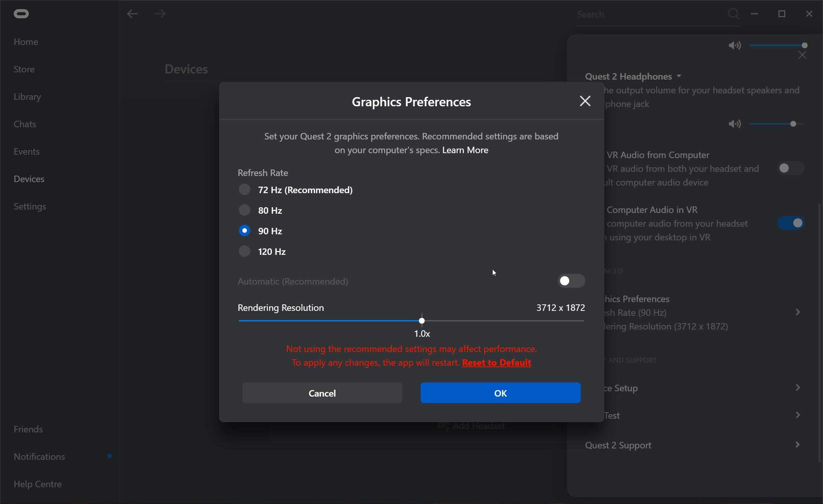Navigate back using the back arrow
The image size is (823, 504).
(x=132, y=13)
